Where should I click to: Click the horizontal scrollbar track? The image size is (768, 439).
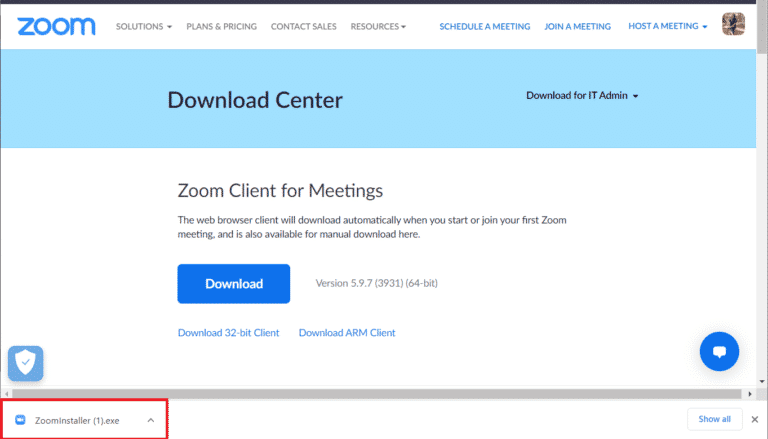(x=377, y=393)
